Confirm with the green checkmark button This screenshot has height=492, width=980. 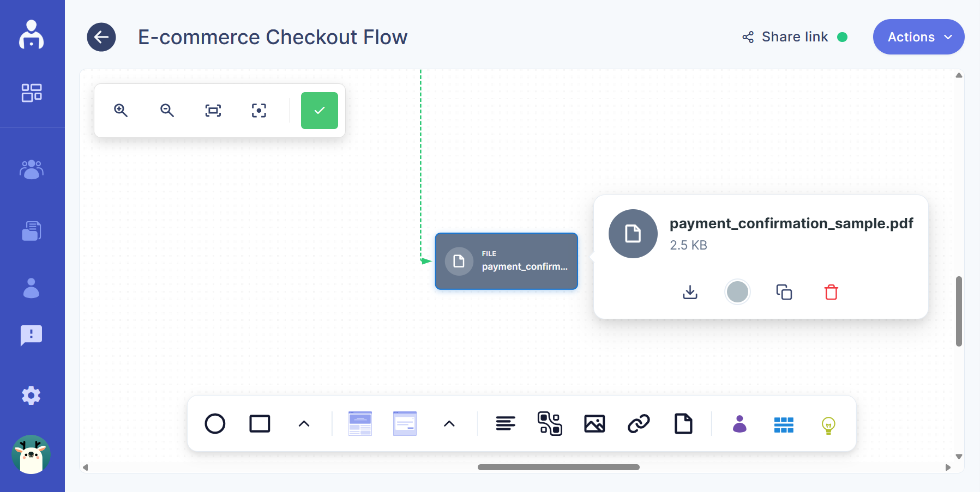pyautogui.click(x=320, y=110)
